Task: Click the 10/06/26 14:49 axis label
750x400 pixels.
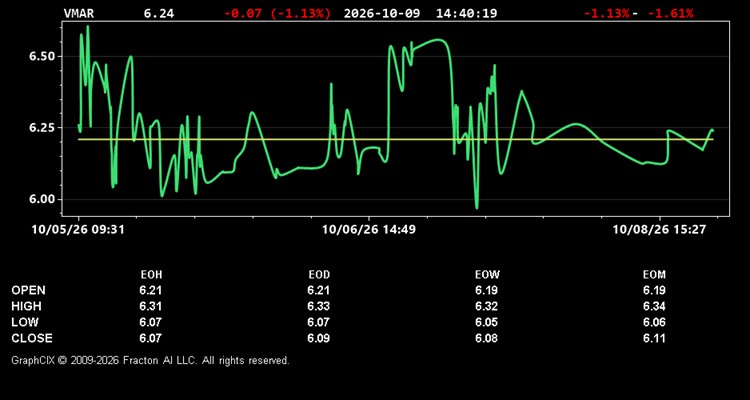Action: [x=369, y=230]
